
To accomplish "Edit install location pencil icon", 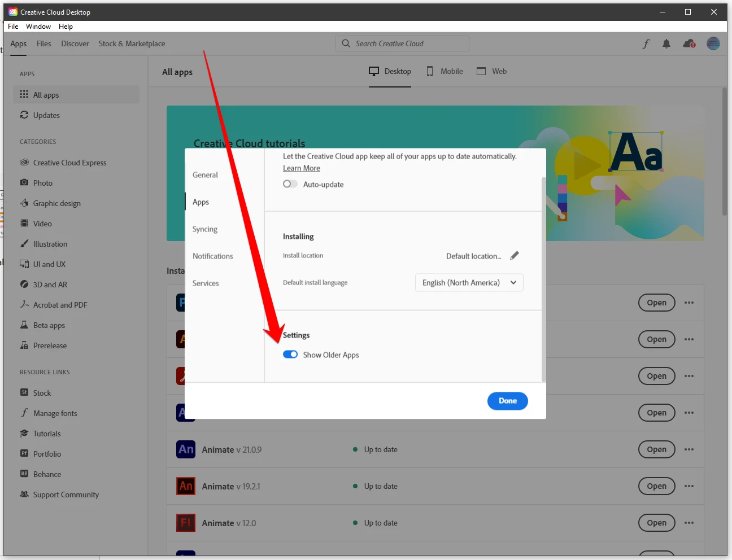I will pos(515,256).
